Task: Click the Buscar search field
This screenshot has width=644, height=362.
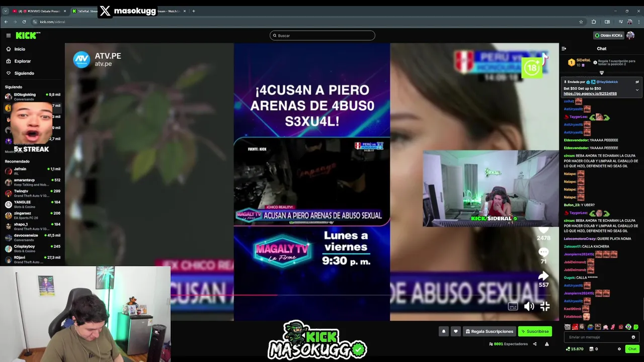Action: click(x=323, y=35)
